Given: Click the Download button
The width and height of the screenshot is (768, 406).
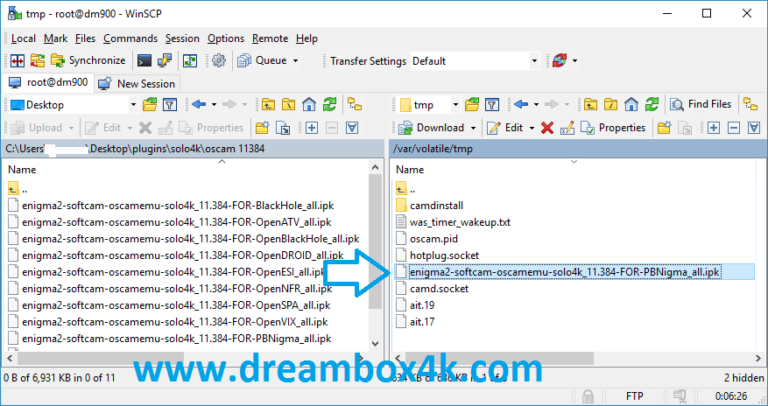Looking at the screenshot, I should (x=432, y=128).
